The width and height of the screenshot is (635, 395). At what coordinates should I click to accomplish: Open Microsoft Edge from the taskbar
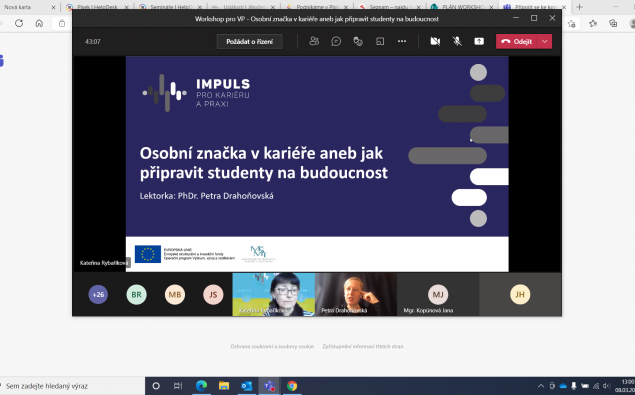click(x=201, y=386)
